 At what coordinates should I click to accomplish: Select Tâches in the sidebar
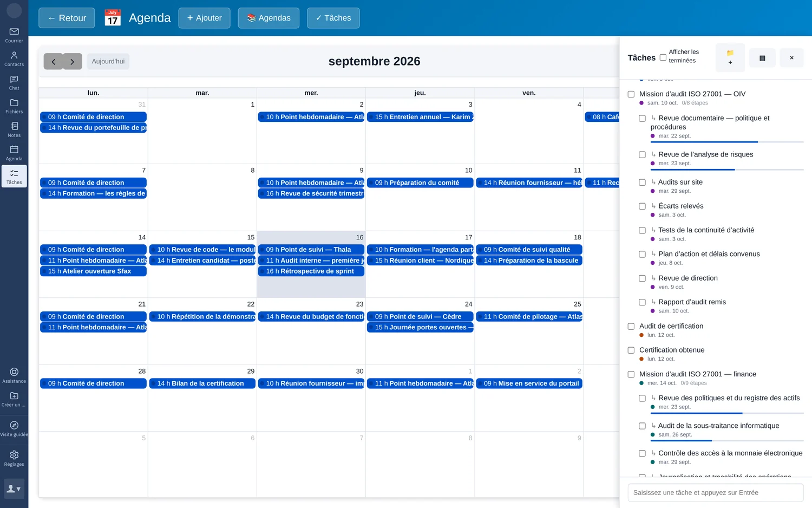pyautogui.click(x=14, y=177)
